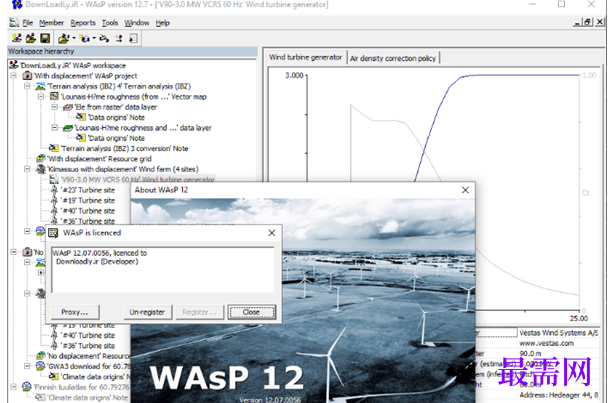Save workspace with the floppy disk icon
The width and height of the screenshot is (610, 403).
click(x=45, y=38)
